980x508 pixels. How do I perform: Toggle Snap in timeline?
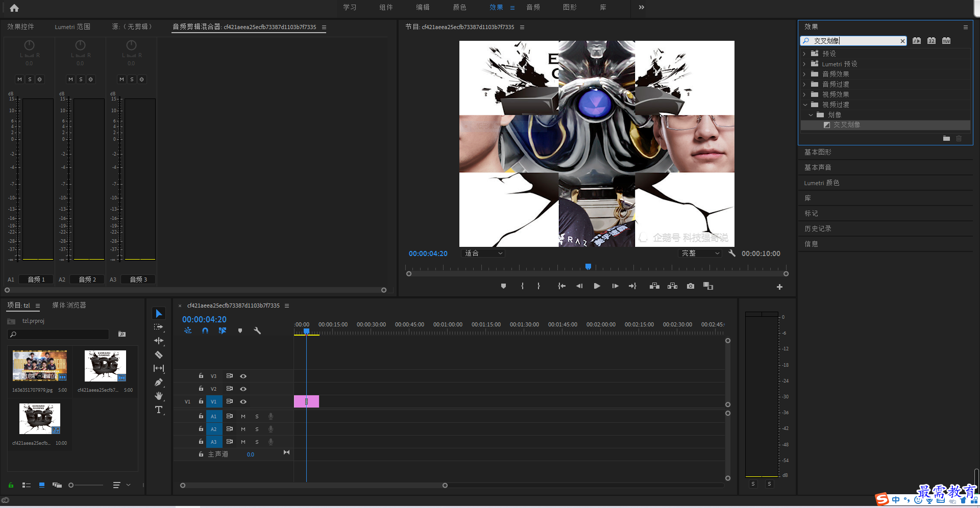pos(205,331)
